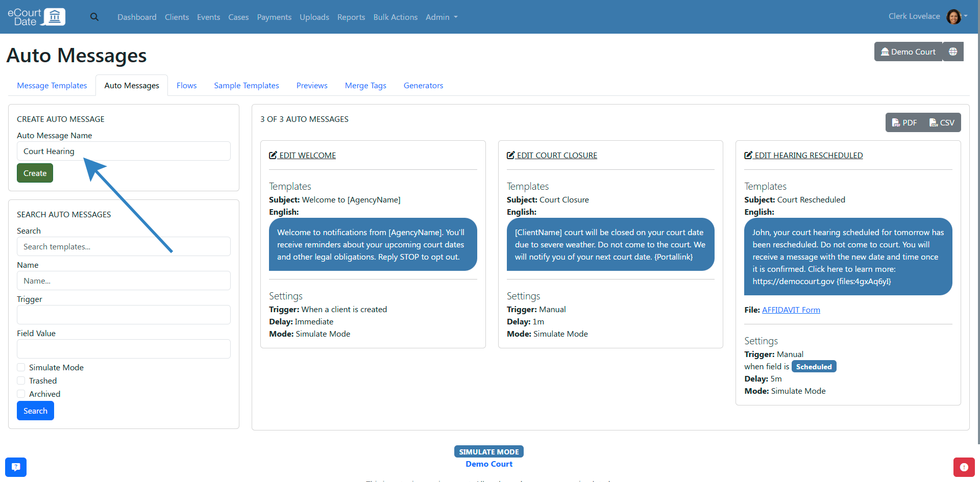Click the Court Closure message bubble
Screen dimensions: 980x482
[610, 244]
